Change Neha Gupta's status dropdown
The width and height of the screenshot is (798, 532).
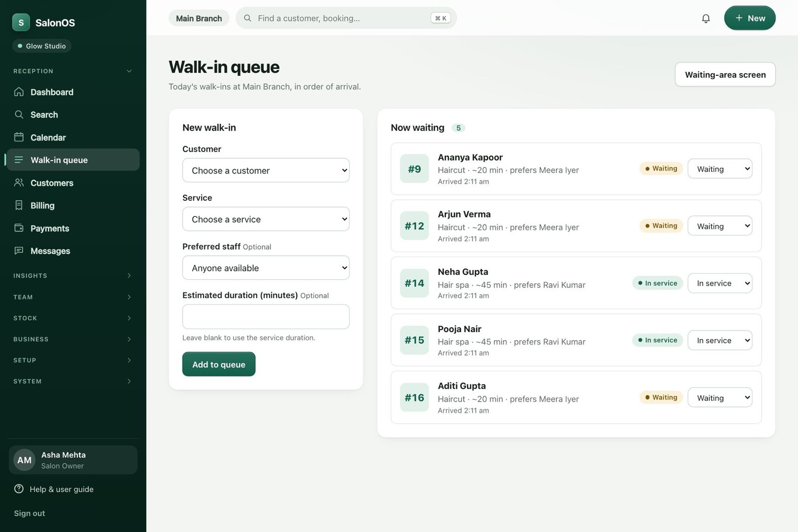pos(720,283)
